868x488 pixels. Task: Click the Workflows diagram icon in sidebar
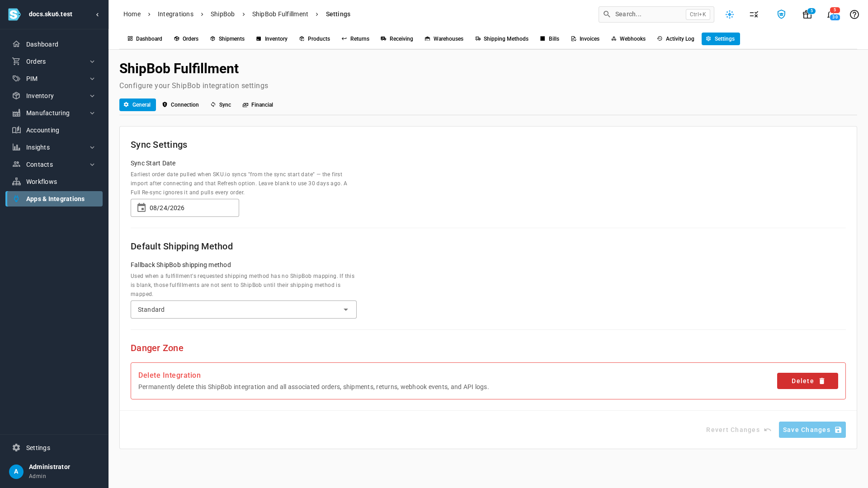pos(16,182)
